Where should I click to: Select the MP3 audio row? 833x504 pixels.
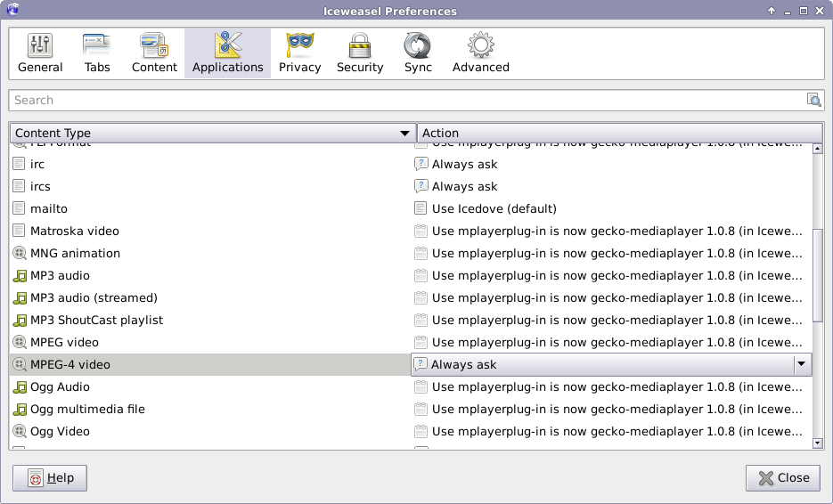point(411,276)
